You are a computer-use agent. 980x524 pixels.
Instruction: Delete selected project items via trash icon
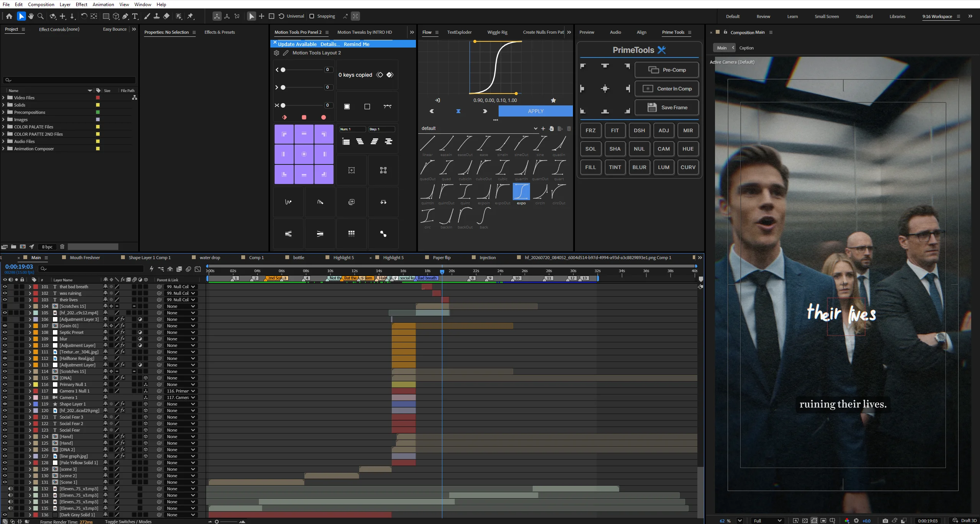62,247
